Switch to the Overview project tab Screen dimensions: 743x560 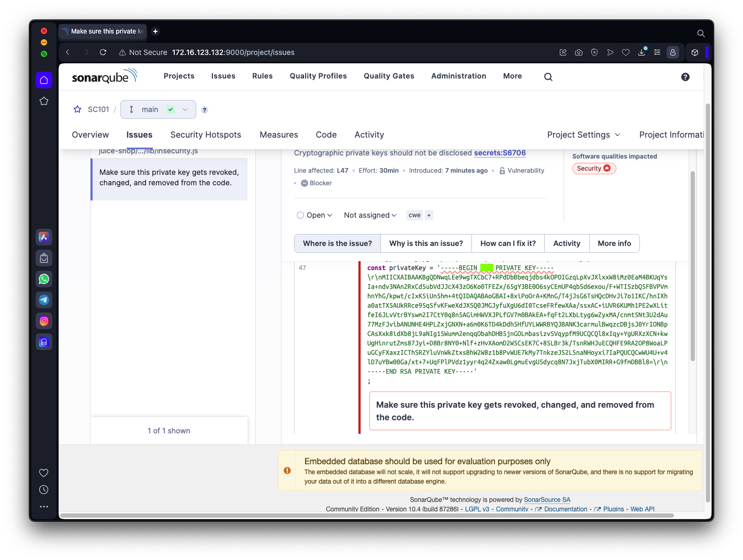point(91,135)
